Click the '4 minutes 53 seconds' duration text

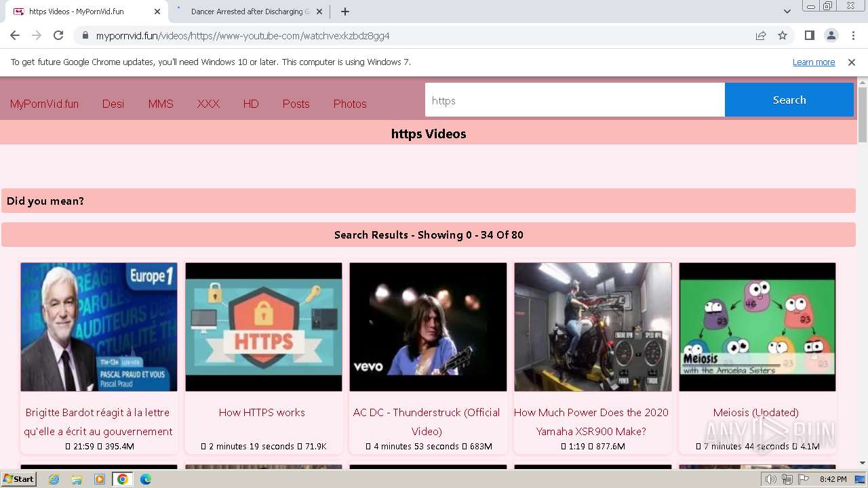(x=416, y=447)
